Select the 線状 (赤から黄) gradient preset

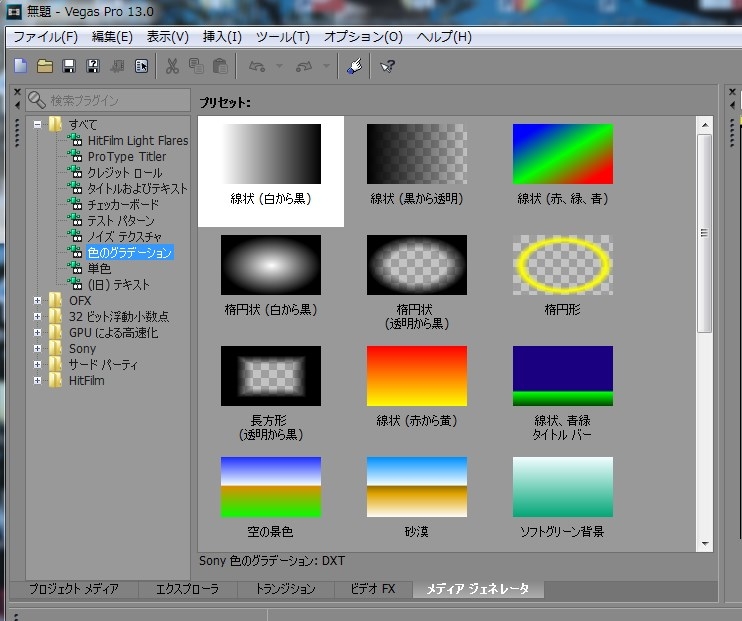[417, 386]
